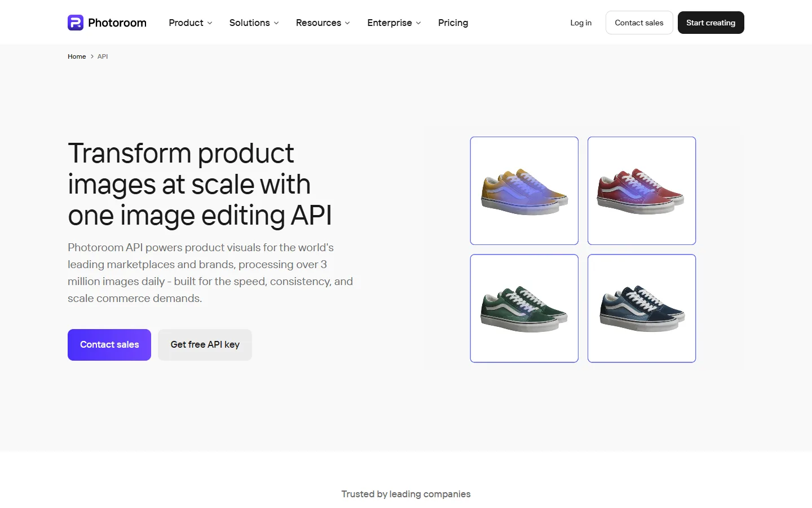Navigate to Home in the breadcrumb

coord(77,56)
